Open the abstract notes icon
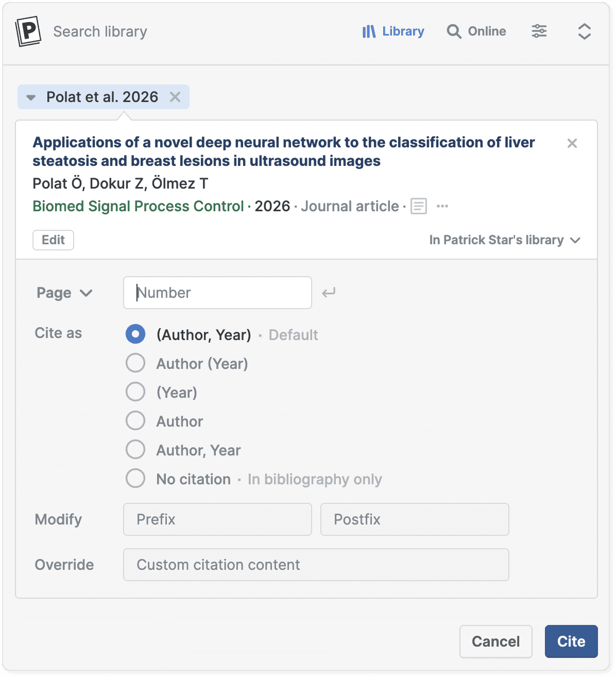Viewport: 616px width, 677px height. (x=418, y=207)
